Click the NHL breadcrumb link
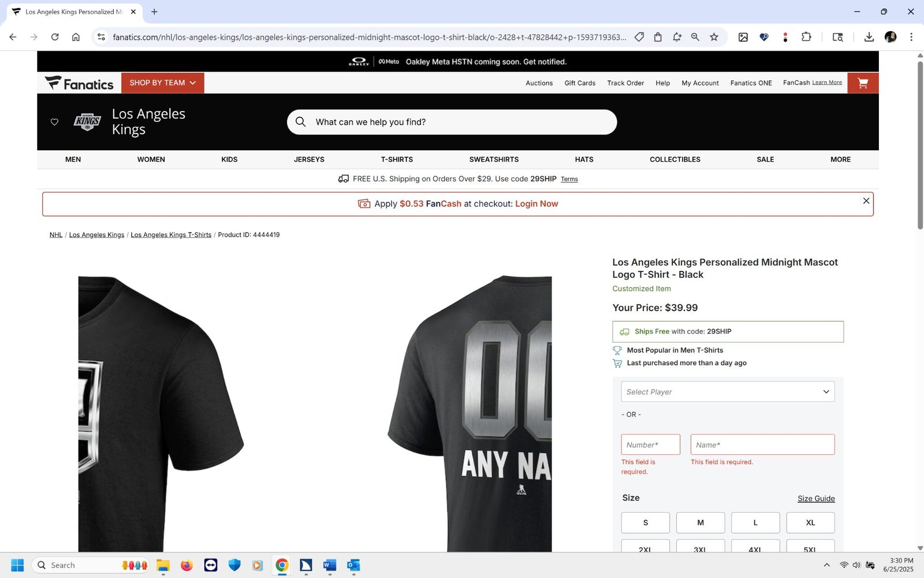 (x=56, y=235)
